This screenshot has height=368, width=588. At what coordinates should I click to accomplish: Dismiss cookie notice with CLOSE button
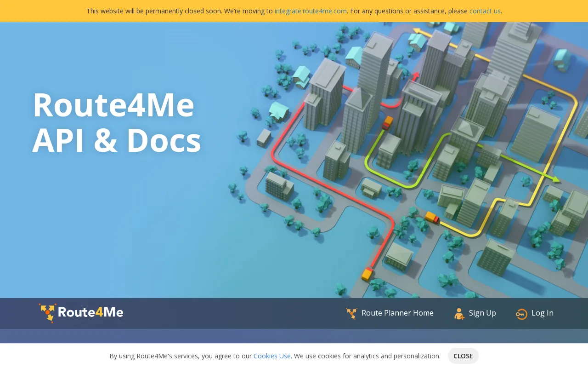pos(463,356)
